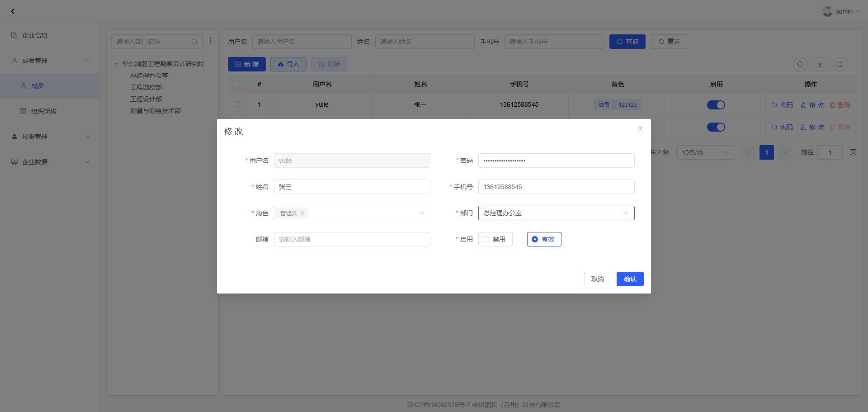Expand the 权限管理 sidebar menu
The image size is (868, 412).
(50, 137)
